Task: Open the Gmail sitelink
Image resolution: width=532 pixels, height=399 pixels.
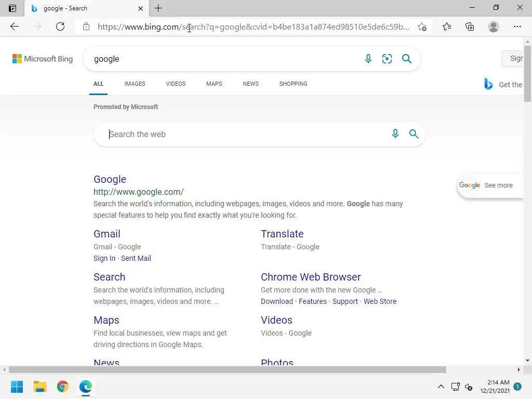Action: [x=107, y=234]
